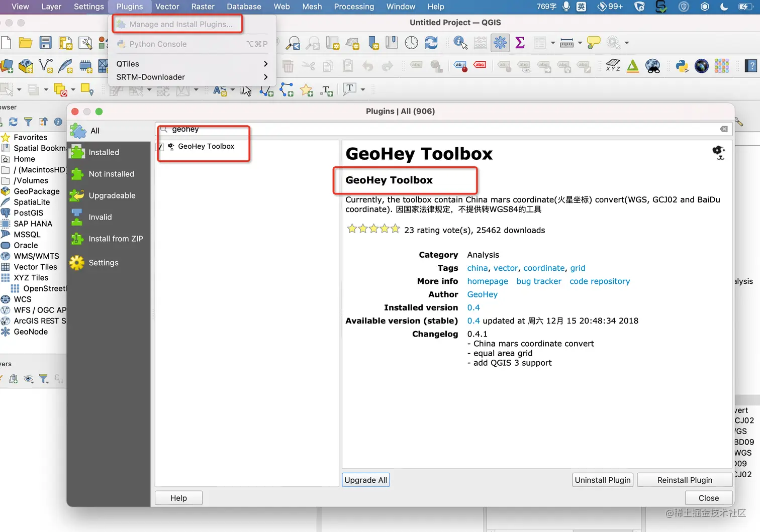Image resolution: width=760 pixels, height=532 pixels.
Task: Click the colorful grid tiles plugin icon
Action: click(722, 66)
